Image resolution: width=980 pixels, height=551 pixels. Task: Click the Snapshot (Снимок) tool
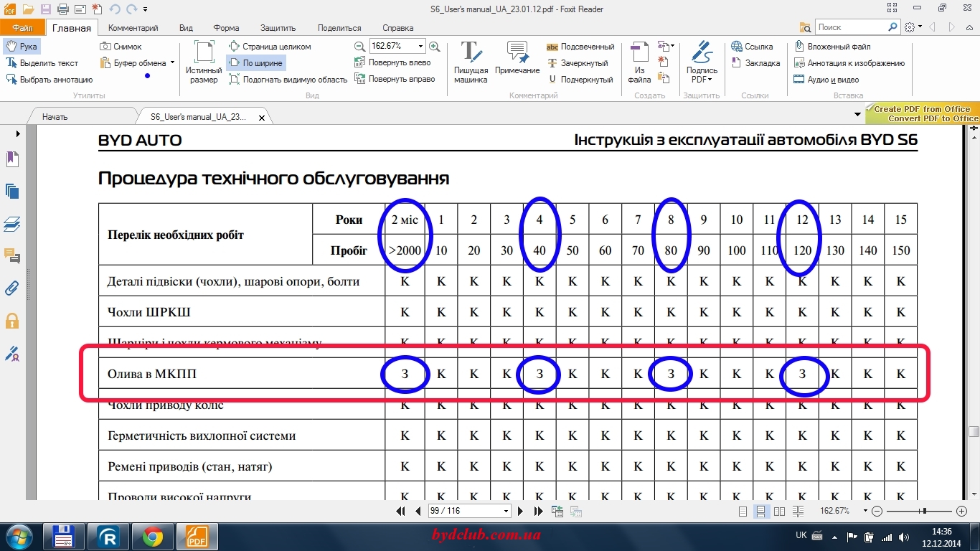click(121, 47)
